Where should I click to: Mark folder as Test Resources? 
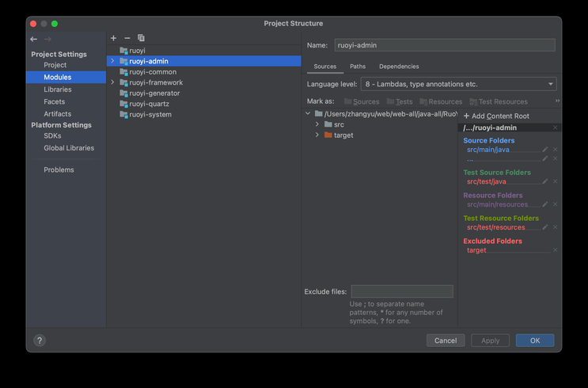point(499,101)
